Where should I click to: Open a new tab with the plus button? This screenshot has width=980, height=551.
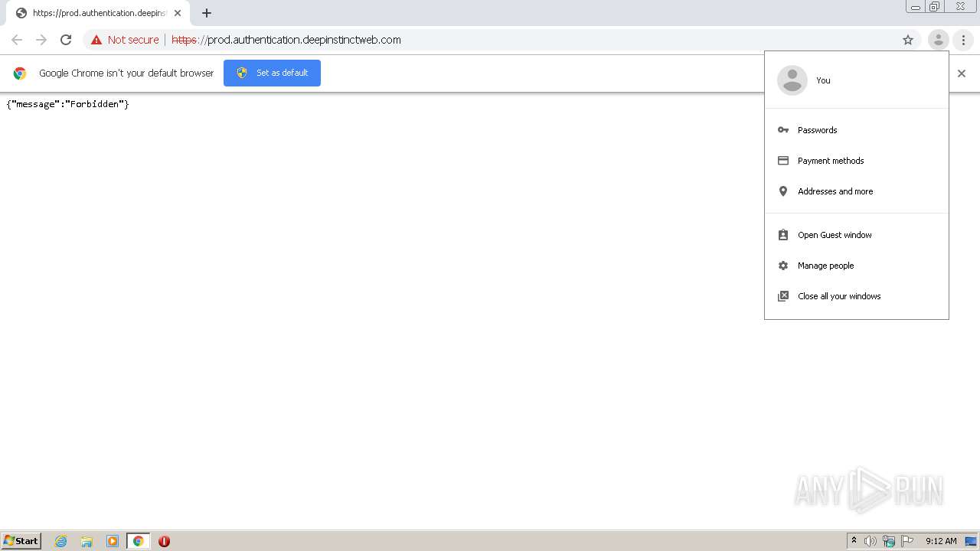tap(207, 13)
